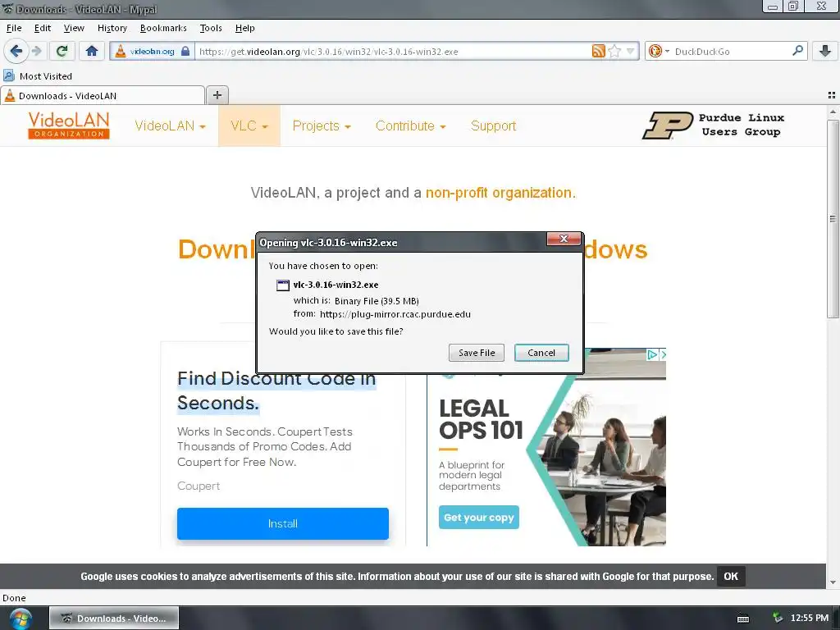
Task: Open the Windows Start orb
Action: (21, 619)
